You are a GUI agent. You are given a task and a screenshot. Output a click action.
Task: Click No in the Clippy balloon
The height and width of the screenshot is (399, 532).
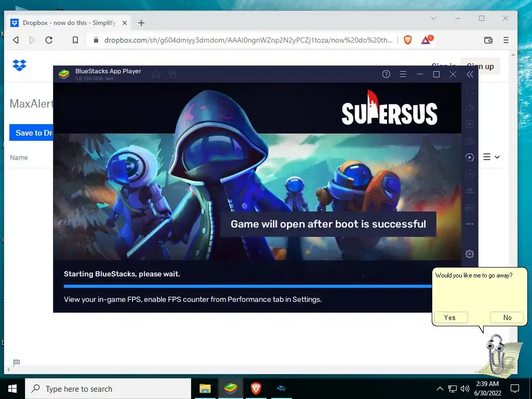(507, 317)
